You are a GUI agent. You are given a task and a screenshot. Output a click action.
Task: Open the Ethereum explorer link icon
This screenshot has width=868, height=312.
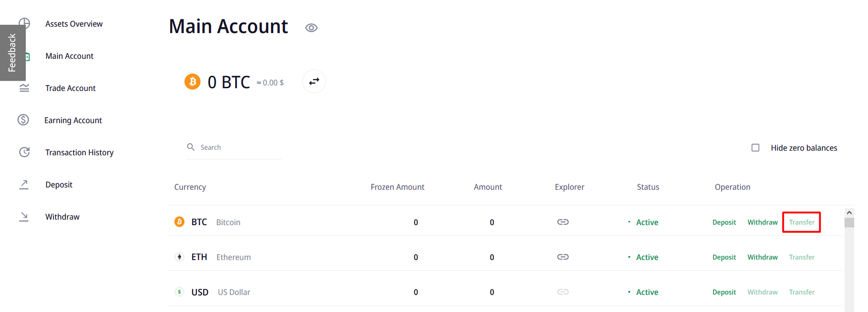(563, 257)
